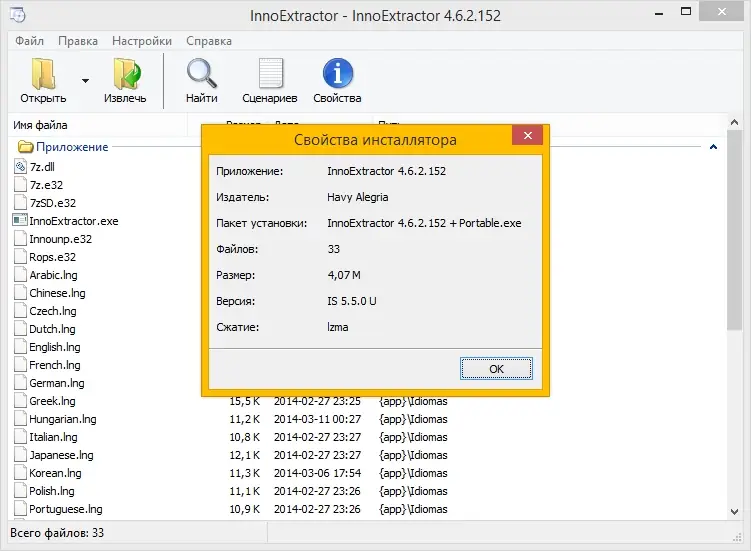Collapse the Приложение group chevron
Screen dimensions: 751x551
[713, 147]
